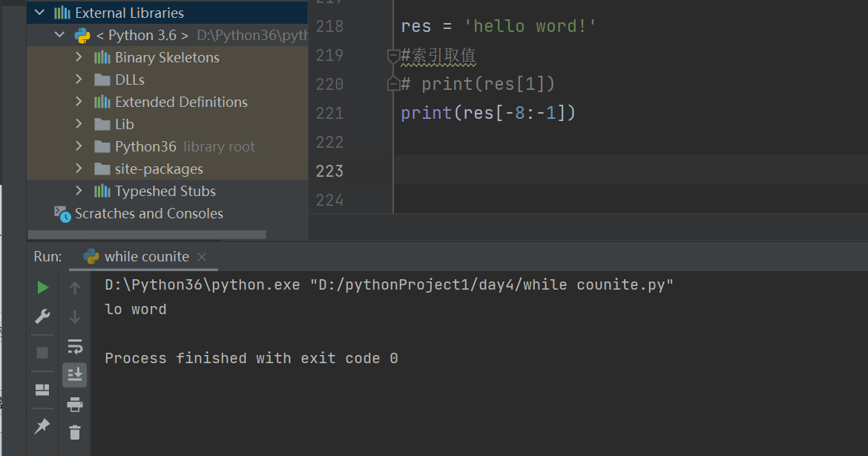Click the restore layout icon in Run panel
The width and height of the screenshot is (868, 456).
pyautogui.click(x=43, y=390)
